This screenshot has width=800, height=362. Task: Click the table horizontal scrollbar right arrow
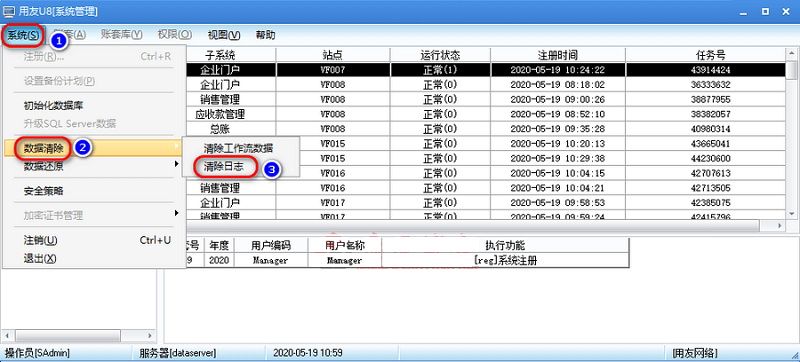[779, 225]
